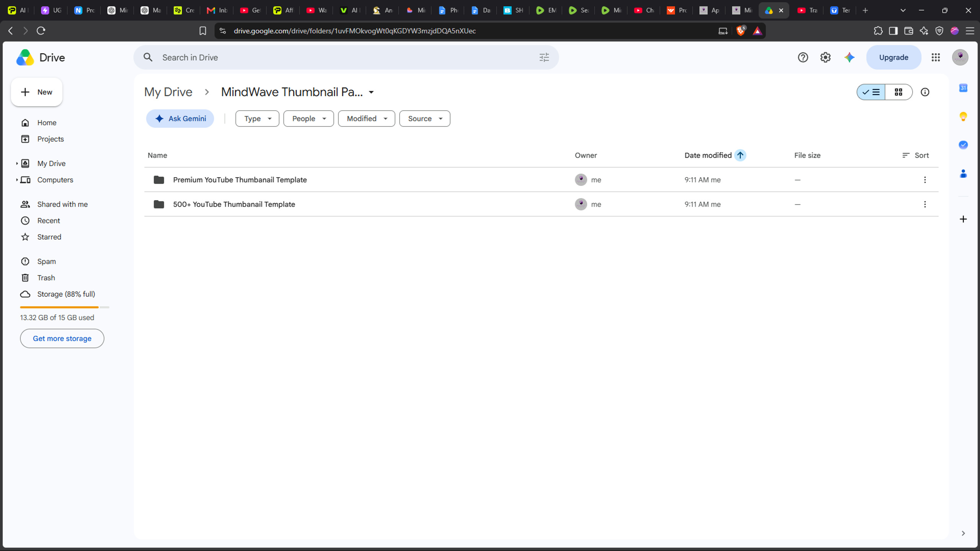
Task: Expand the Computers tree in sidebar
Action: 17,180
